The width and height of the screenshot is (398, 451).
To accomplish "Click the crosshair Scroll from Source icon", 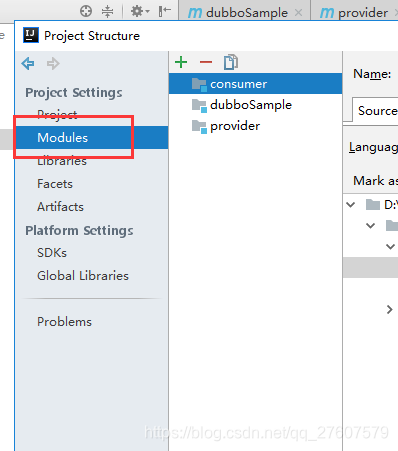I will tap(86, 11).
